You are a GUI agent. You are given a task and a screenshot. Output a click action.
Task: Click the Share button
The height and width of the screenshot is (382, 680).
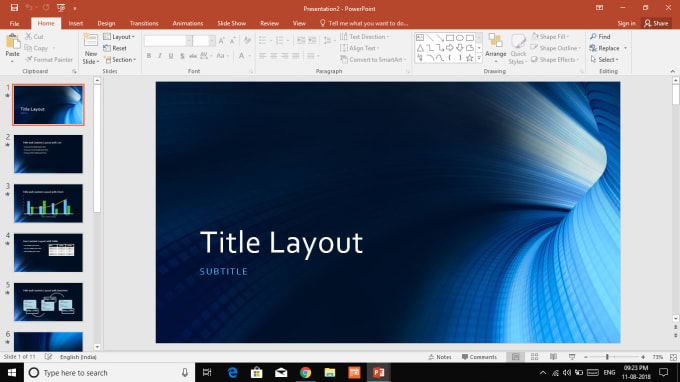coord(657,23)
